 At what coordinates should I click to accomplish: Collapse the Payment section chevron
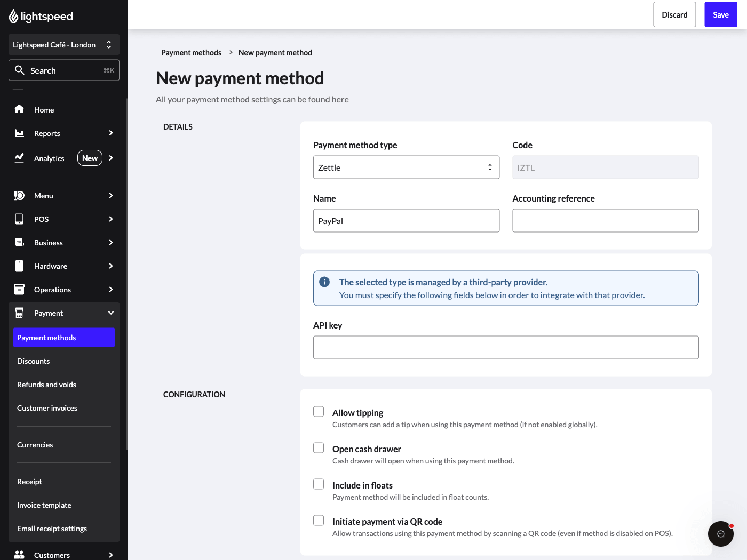click(x=111, y=313)
